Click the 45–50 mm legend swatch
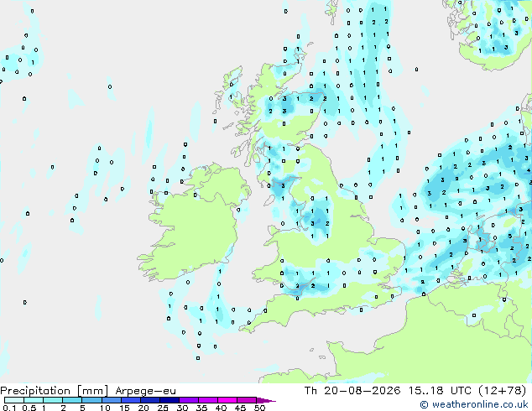 pyautogui.click(x=247, y=400)
